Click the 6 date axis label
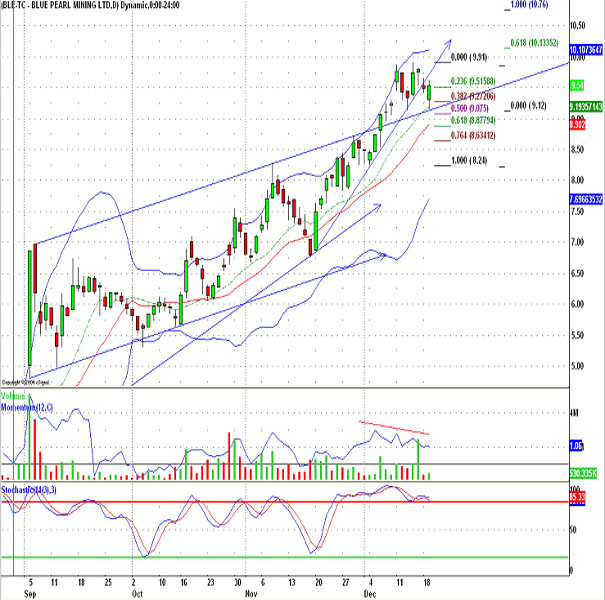 point(263,582)
